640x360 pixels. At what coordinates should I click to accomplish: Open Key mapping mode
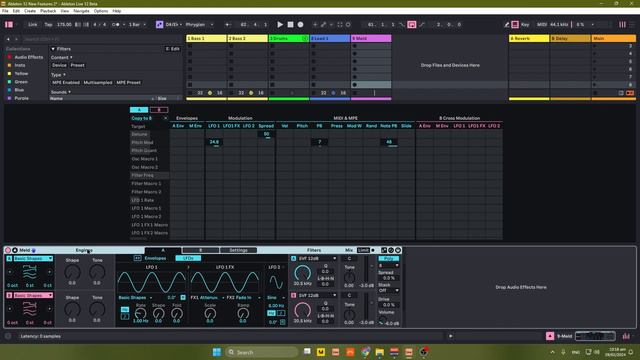[x=525, y=24]
